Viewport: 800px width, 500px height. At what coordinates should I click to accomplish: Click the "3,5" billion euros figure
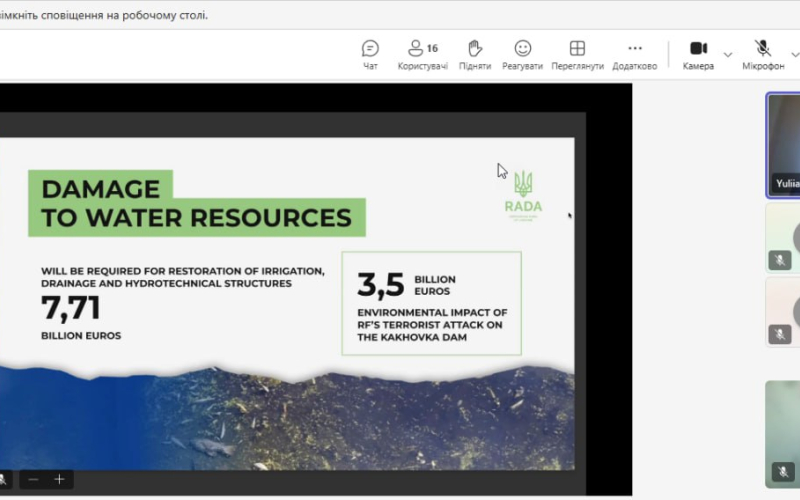pos(381,285)
